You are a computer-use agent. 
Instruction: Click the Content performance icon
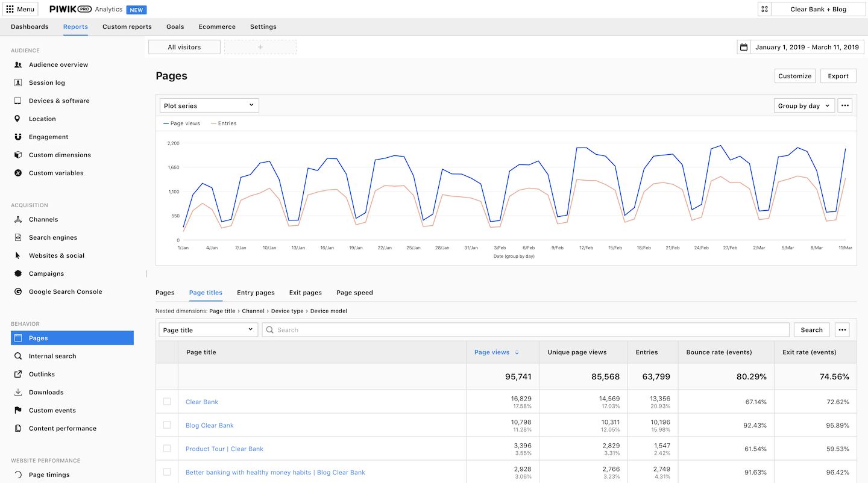18,428
